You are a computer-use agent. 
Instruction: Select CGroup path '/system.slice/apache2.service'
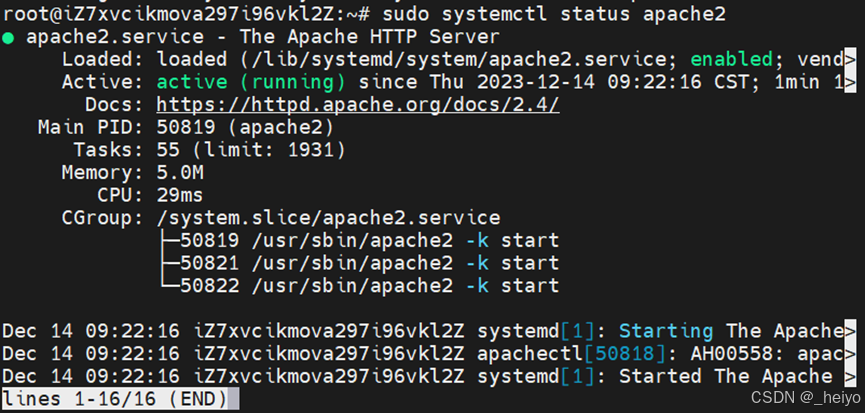328,218
